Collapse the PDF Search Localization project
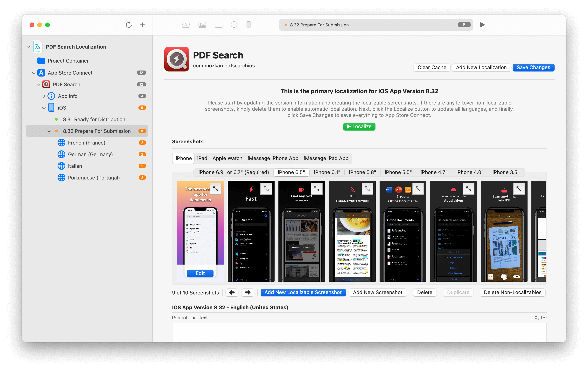588x371 pixels. (x=29, y=47)
